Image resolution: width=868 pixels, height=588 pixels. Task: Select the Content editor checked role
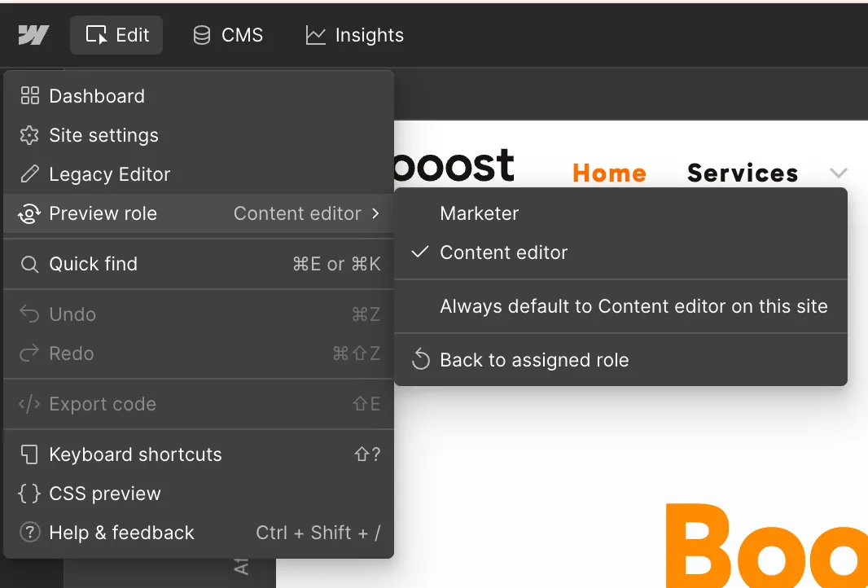click(x=620, y=252)
